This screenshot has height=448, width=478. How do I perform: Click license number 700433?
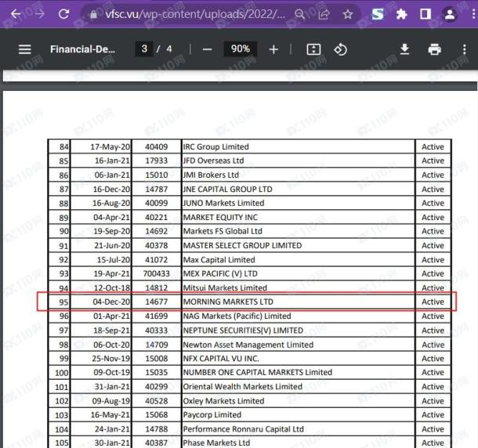pos(157,273)
